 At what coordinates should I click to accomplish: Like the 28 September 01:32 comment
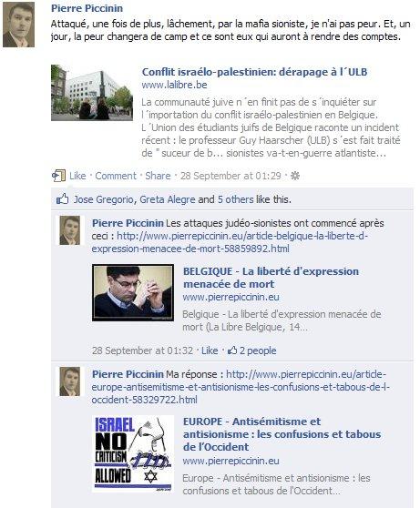(210, 351)
